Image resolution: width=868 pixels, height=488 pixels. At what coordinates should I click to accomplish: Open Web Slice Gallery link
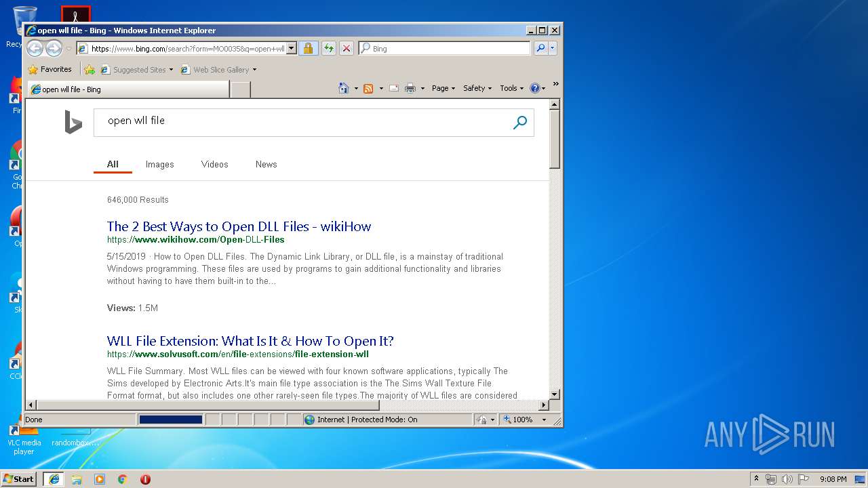[x=218, y=69]
